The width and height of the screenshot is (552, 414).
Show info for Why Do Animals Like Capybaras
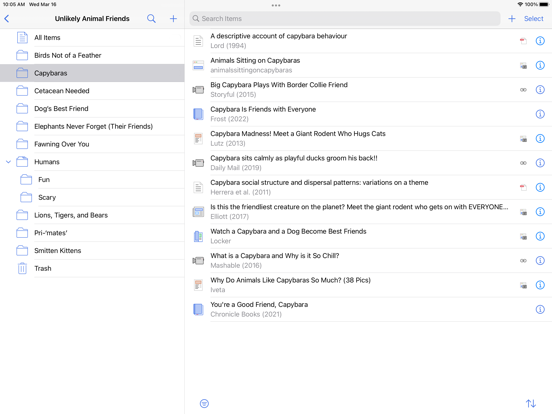(x=540, y=285)
